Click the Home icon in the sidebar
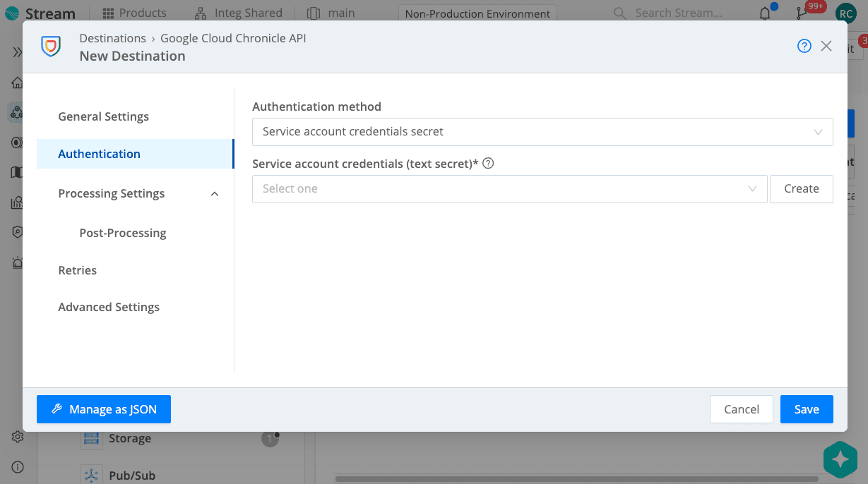868x484 pixels. click(16, 83)
